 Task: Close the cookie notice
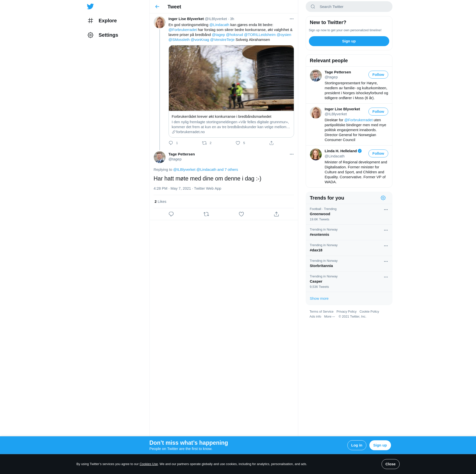pyautogui.click(x=390, y=464)
